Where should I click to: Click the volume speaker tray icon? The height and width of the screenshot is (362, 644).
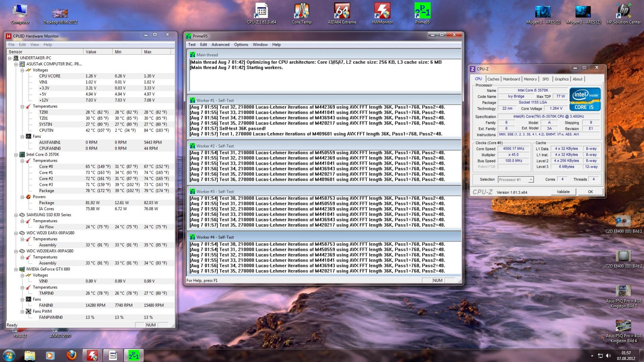pyautogui.click(x=608, y=356)
